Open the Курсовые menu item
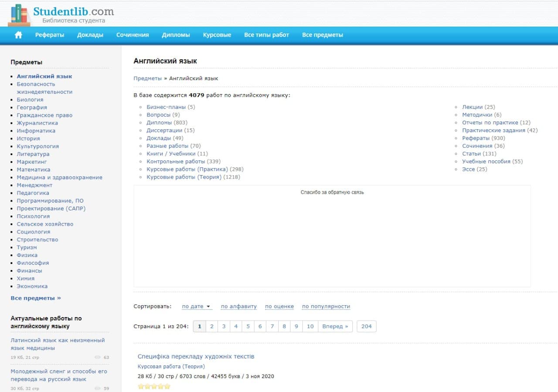Image resolution: width=558 pixels, height=392 pixels. coord(217,35)
